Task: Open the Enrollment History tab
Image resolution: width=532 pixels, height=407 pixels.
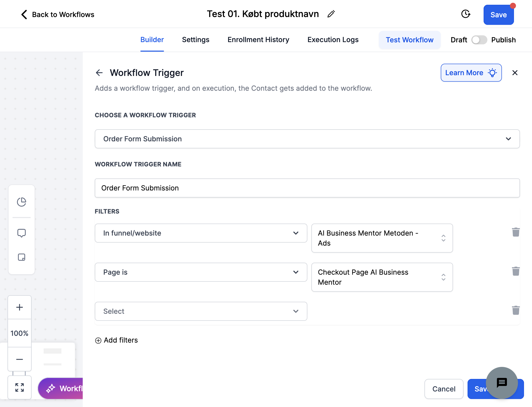Action: tap(258, 40)
